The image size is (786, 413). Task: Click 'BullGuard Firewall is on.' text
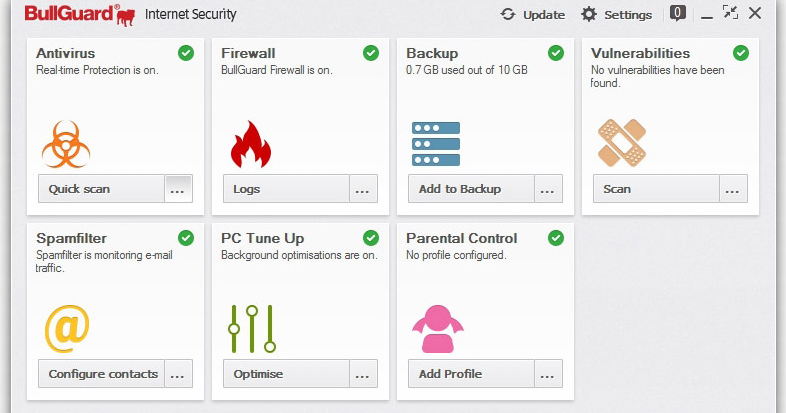pos(277,70)
